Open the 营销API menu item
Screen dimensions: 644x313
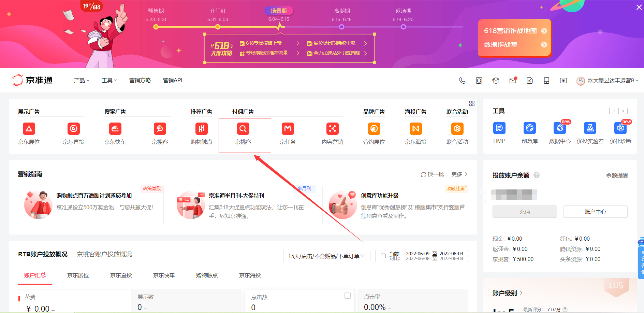pyautogui.click(x=173, y=81)
